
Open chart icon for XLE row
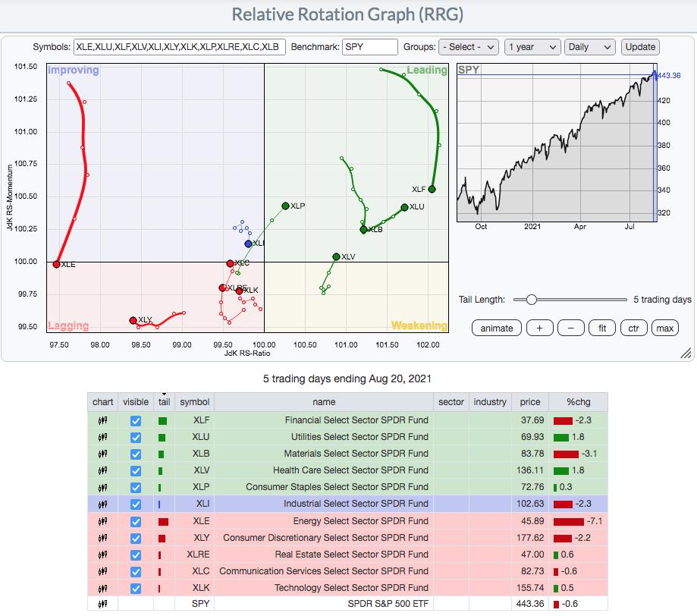pyautogui.click(x=102, y=521)
